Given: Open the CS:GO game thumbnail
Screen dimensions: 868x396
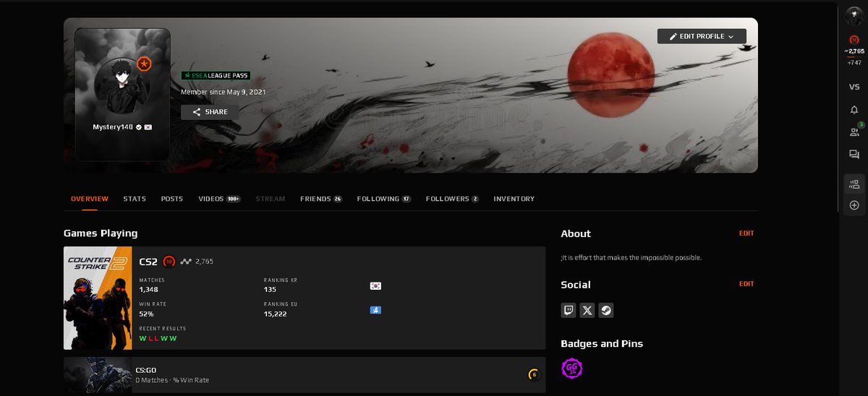Looking at the screenshot, I should click(x=98, y=374).
